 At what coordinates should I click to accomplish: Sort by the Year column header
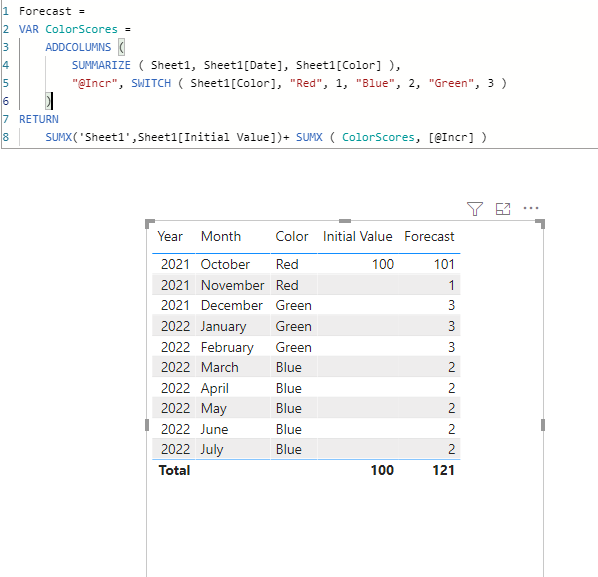coord(170,236)
